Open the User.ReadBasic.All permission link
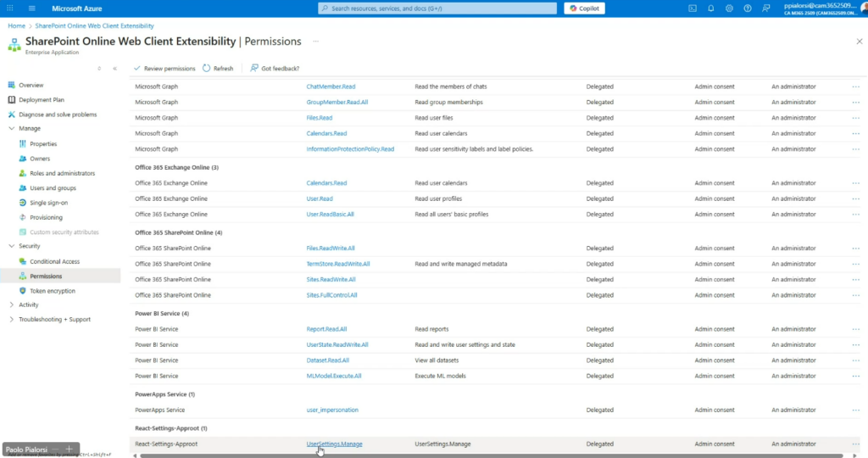 coord(330,215)
